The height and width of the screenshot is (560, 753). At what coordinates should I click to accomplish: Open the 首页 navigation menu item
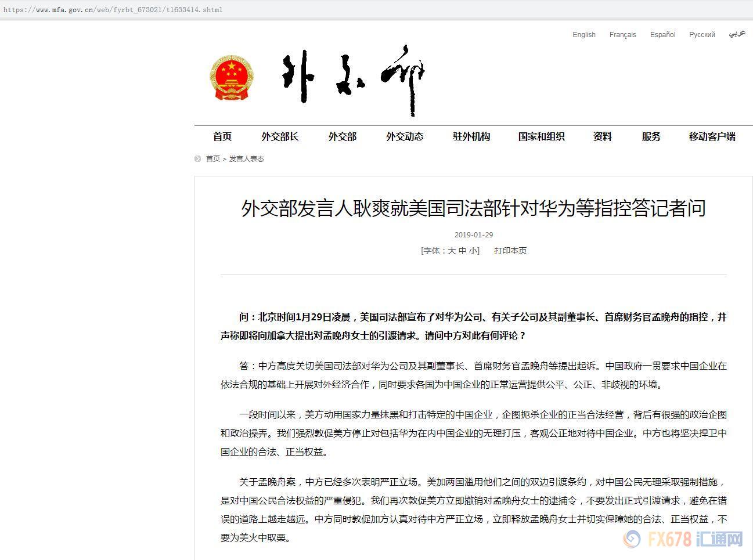[222, 136]
